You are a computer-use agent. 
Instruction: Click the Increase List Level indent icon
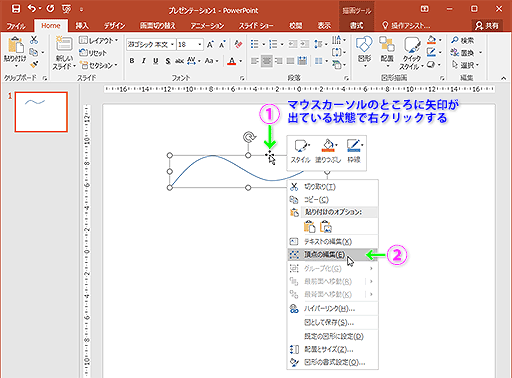tap(304, 44)
